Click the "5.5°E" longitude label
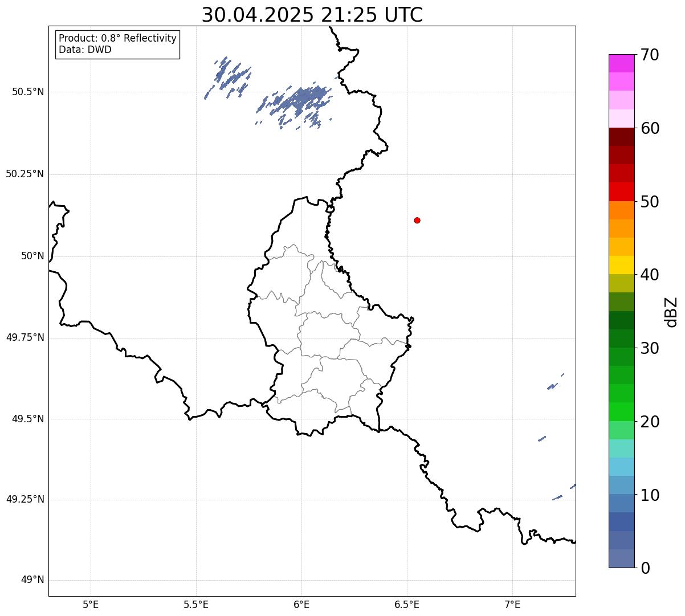 [x=196, y=605]
